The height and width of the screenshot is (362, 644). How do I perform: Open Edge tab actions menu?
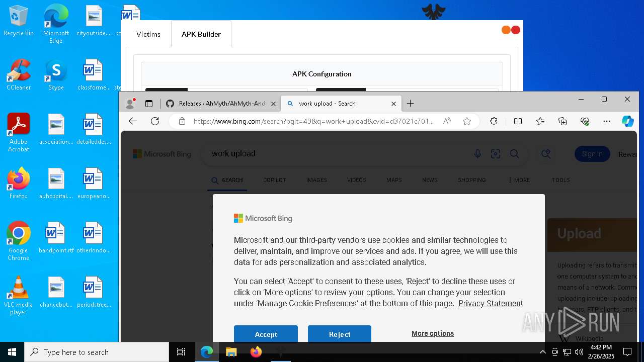click(149, 104)
